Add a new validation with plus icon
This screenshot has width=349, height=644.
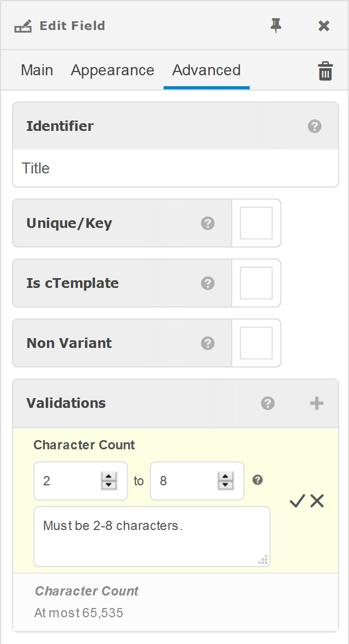tap(317, 403)
